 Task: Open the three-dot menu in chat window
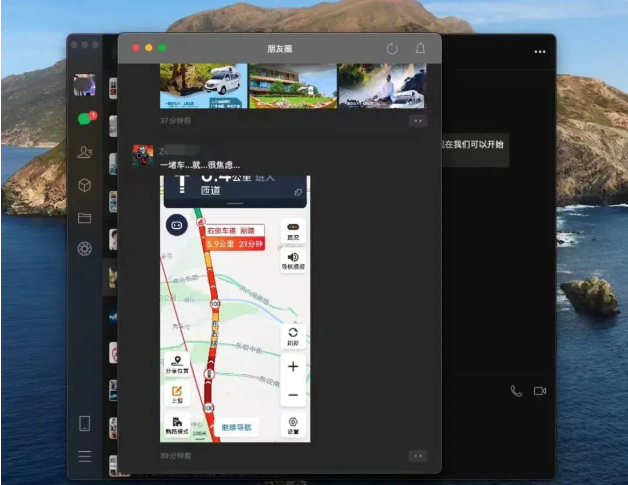point(539,52)
